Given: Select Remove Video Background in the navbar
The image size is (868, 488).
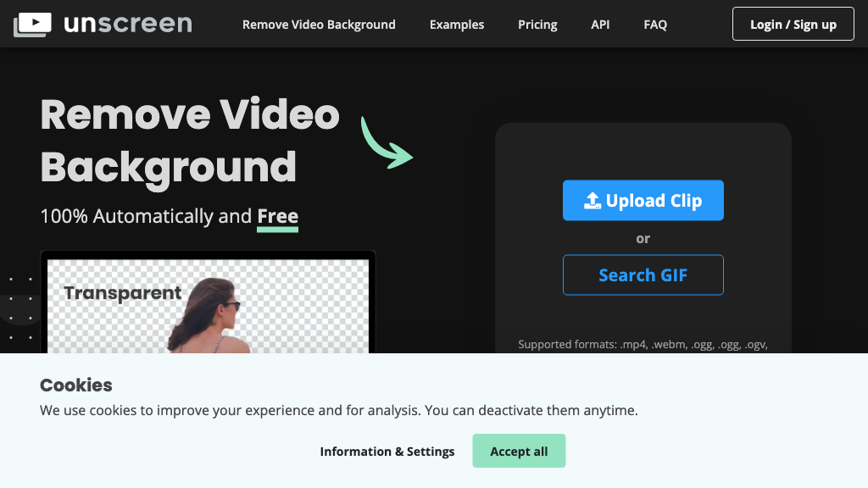Looking at the screenshot, I should [x=319, y=25].
